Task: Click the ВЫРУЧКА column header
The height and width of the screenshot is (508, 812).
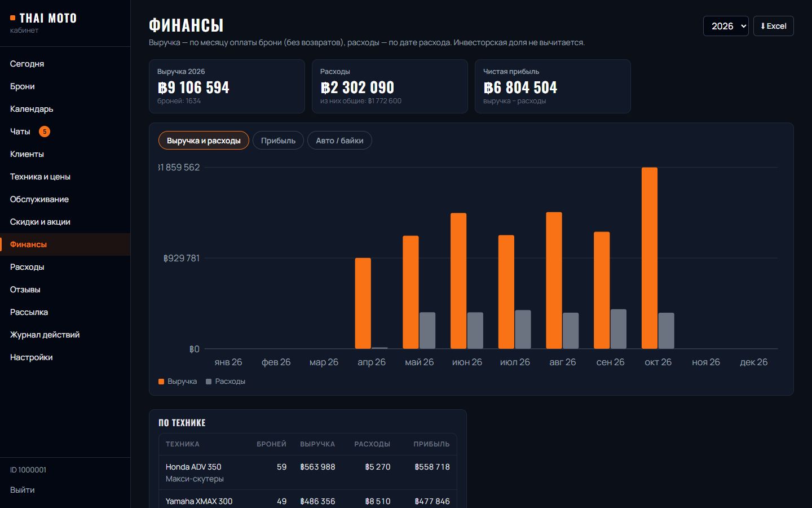Action: (317, 444)
